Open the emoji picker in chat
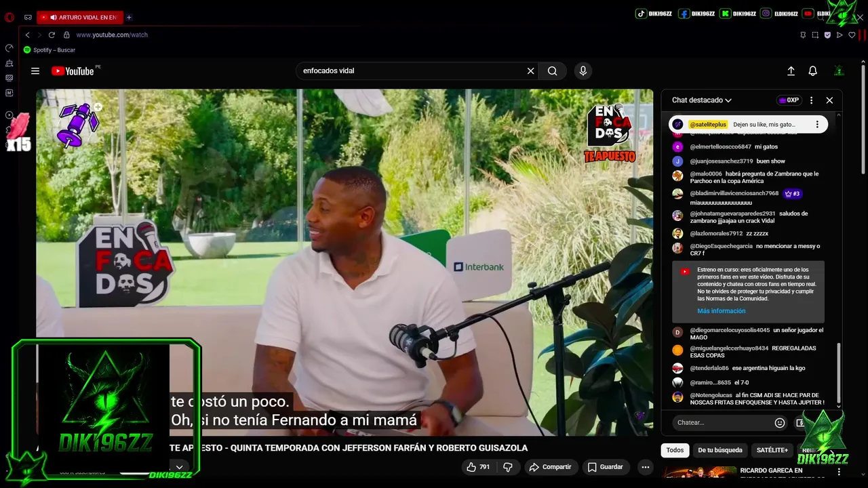This screenshot has width=868, height=488. [x=780, y=423]
